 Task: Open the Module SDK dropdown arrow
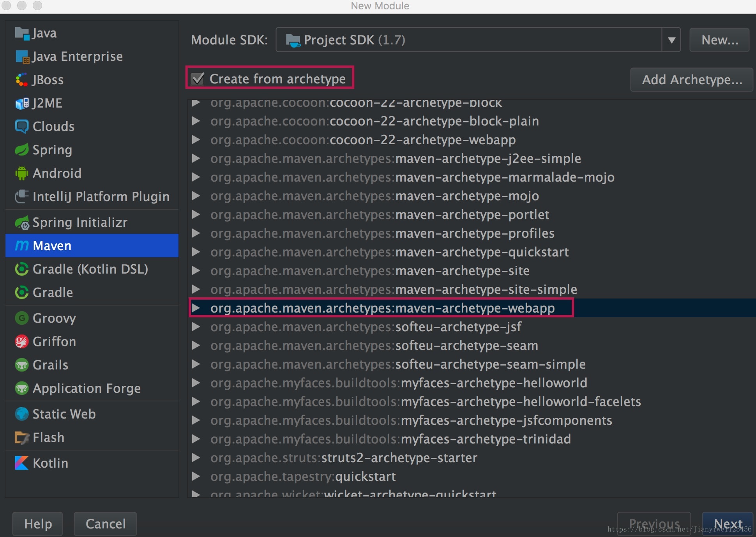coord(671,40)
